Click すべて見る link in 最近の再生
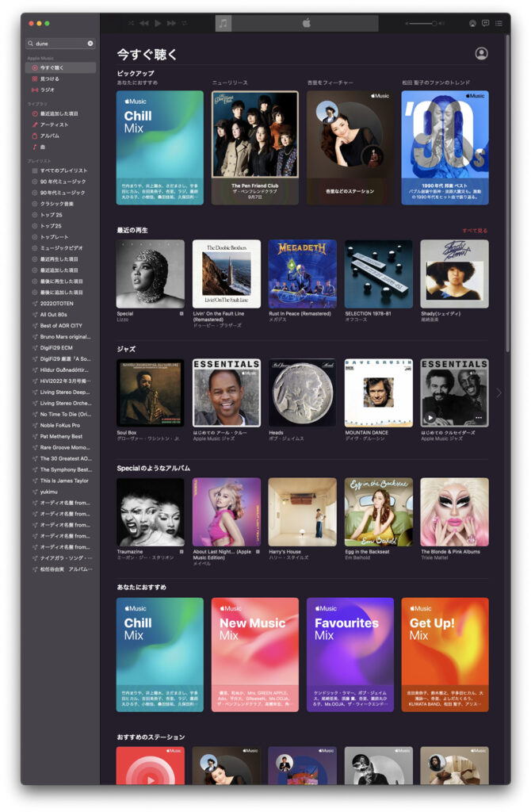This screenshot has width=531, height=812. tap(475, 231)
